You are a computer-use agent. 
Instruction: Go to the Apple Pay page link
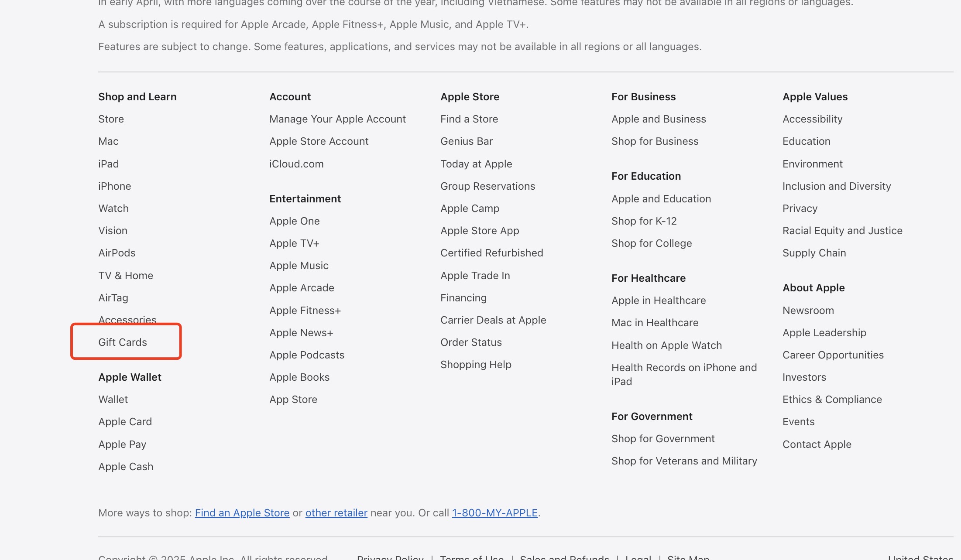point(122,444)
